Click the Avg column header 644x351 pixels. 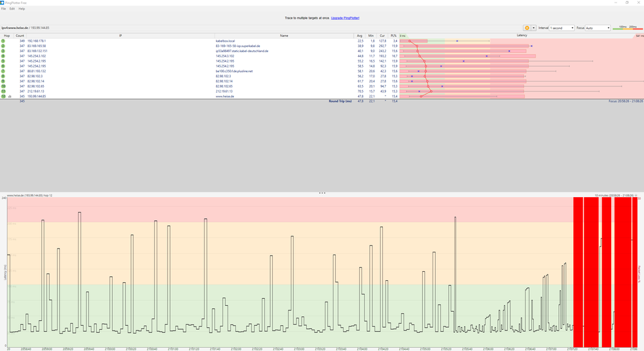360,35
